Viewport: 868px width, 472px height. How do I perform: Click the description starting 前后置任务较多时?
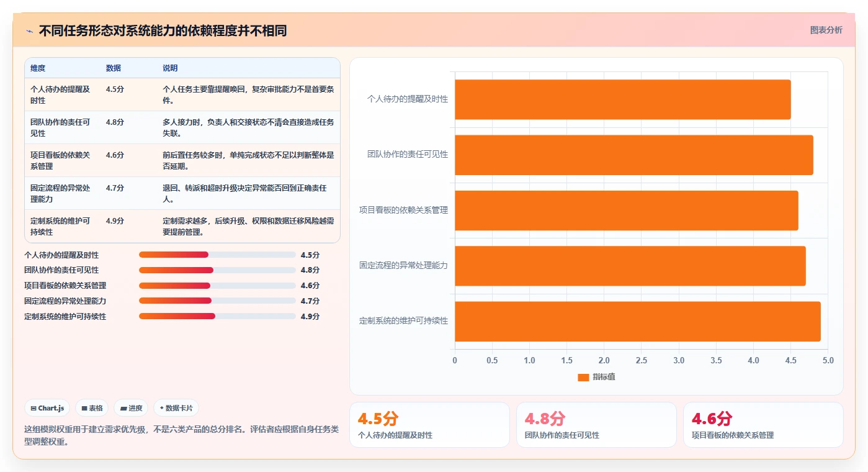click(x=248, y=160)
